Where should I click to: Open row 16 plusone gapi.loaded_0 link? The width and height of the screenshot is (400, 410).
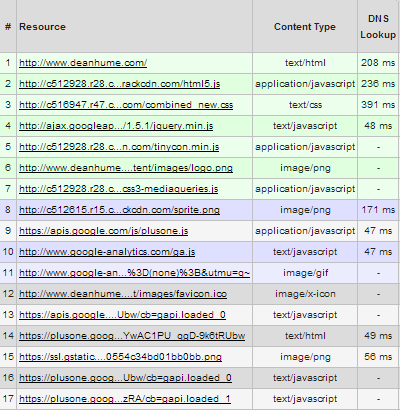[x=125, y=378]
